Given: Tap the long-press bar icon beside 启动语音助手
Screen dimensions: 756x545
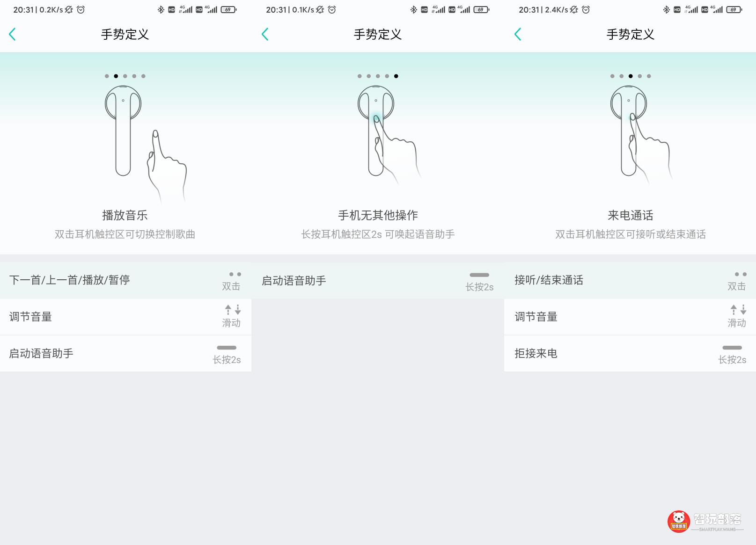Looking at the screenshot, I should coord(226,348).
